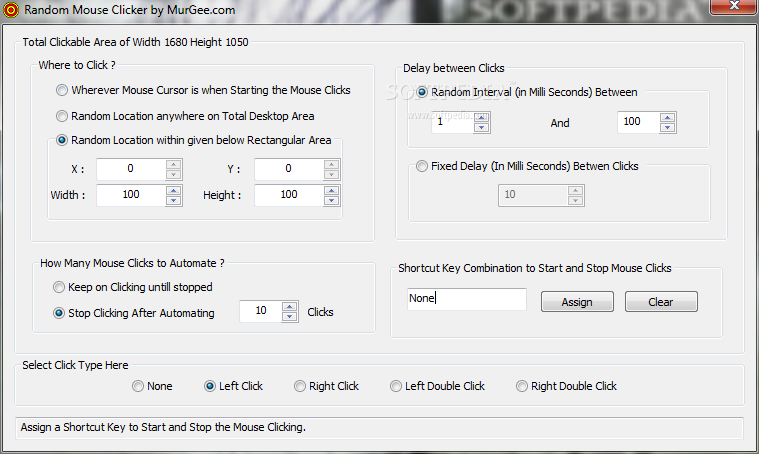The height and width of the screenshot is (454, 759).
Task: Increase the rectangle Width value
Action: pos(173,190)
